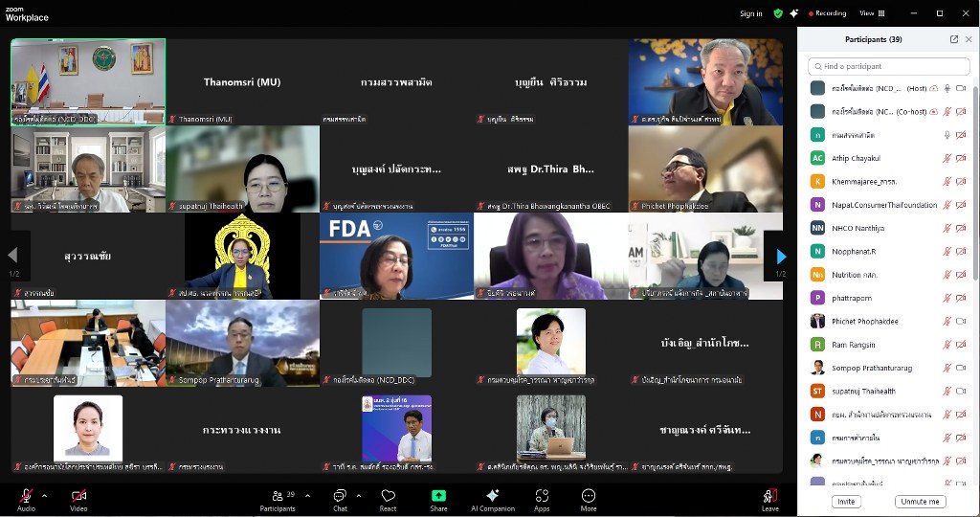Select the FDA background video tile
Viewport: 980px width, 517px height.
(x=397, y=256)
